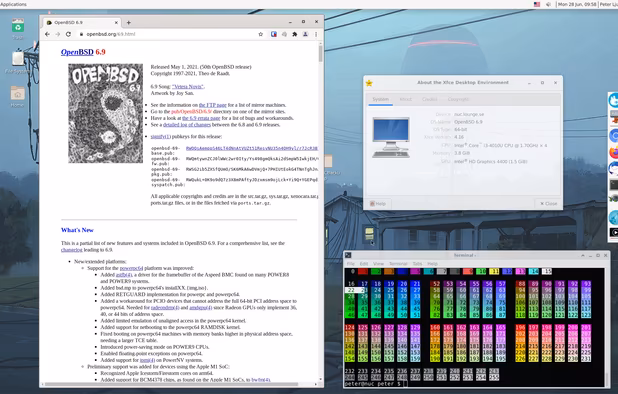Open the "Vetera Novis" song link

(x=188, y=86)
